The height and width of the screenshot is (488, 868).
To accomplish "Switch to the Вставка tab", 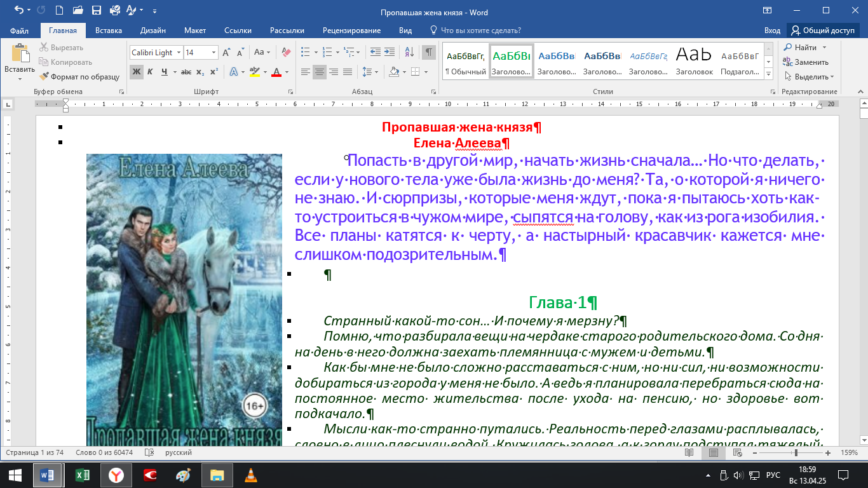I will (x=109, y=30).
